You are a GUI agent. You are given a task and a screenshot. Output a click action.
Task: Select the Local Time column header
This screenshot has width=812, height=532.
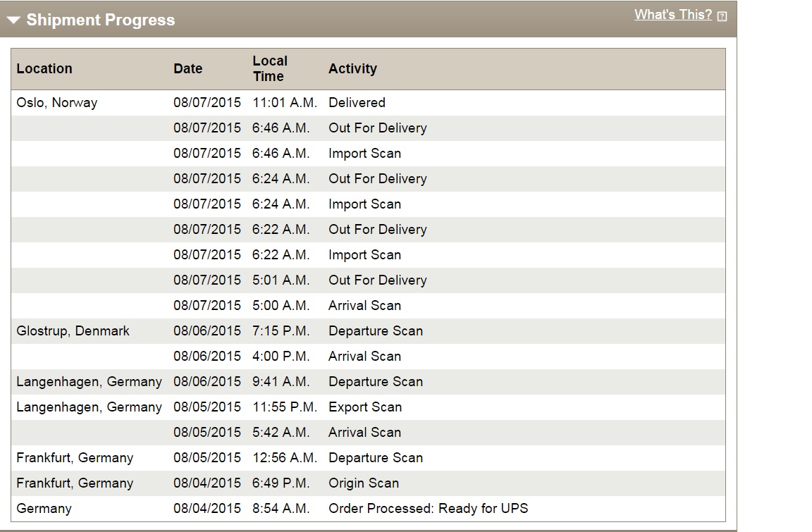(270, 68)
